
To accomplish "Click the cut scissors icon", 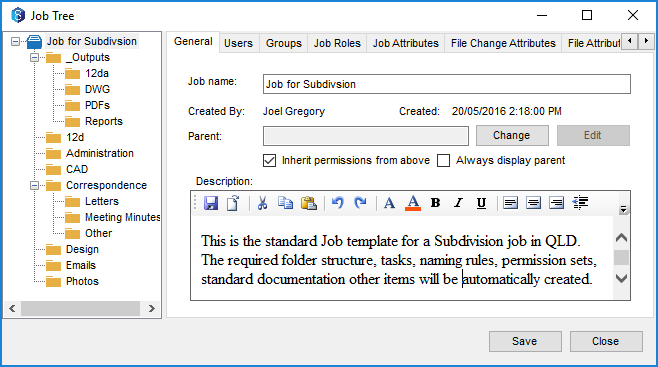I will [262, 203].
